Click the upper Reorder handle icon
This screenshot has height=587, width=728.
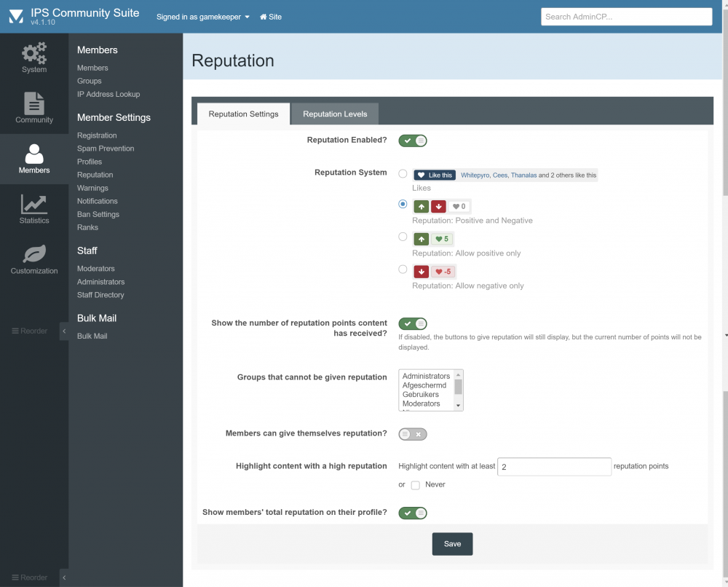tap(15, 331)
